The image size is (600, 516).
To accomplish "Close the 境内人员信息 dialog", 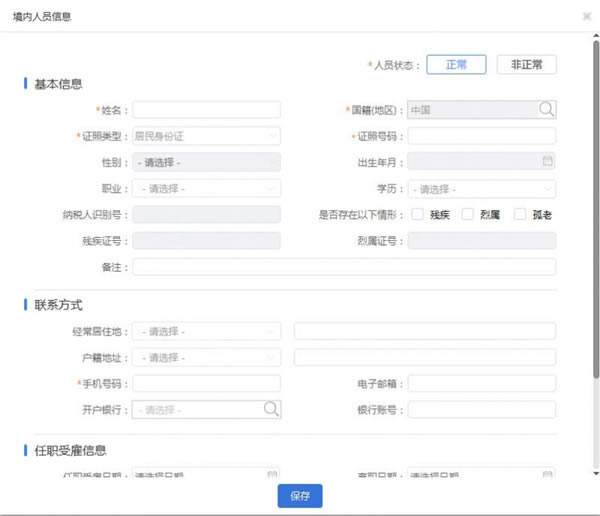I will (586, 17).
